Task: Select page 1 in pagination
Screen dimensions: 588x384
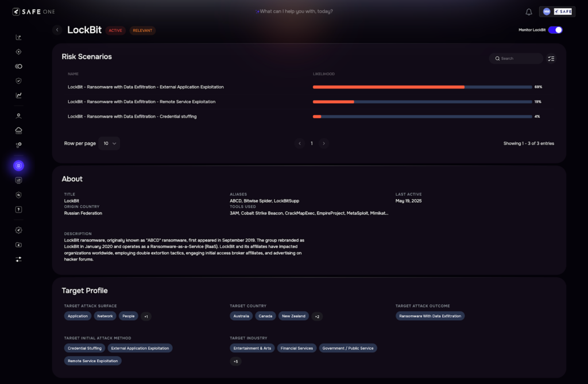Action: (x=312, y=143)
